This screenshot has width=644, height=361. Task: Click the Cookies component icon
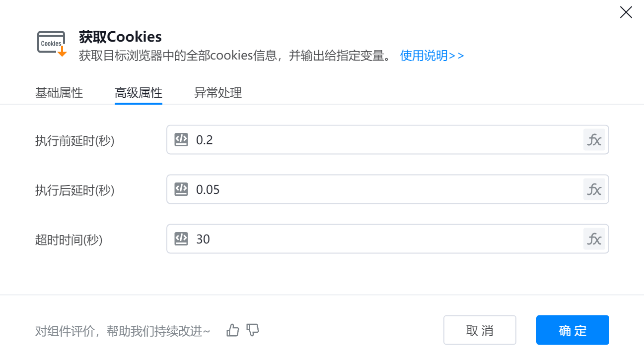(52, 44)
